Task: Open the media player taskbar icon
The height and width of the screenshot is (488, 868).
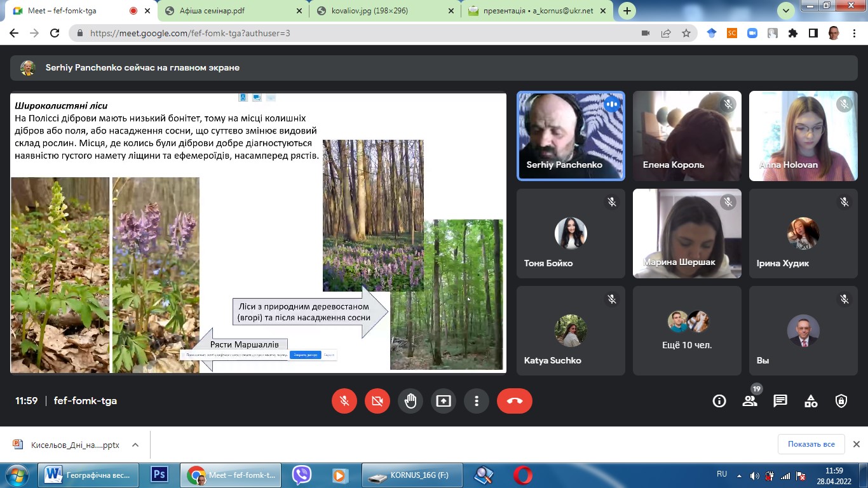Action: 340,475
